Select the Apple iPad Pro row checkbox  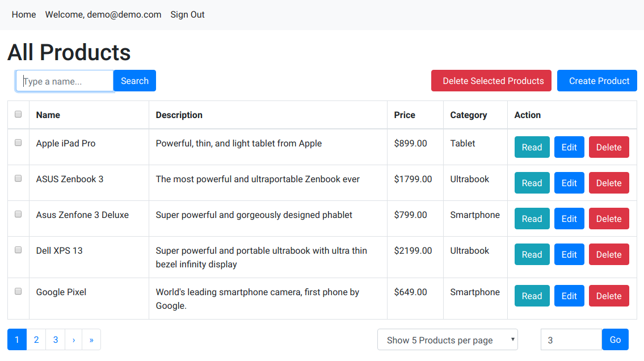click(x=18, y=142)
